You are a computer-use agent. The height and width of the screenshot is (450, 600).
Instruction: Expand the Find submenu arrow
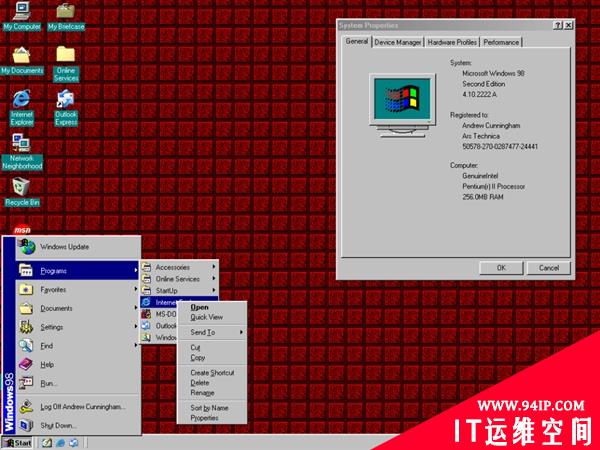click(x=135, y=345)
